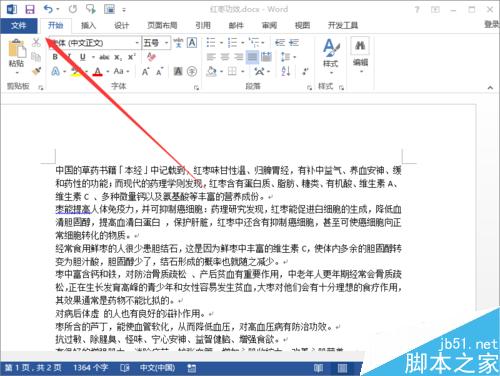Toggle Bold formatting
This screenshot has height=376, width=500.
click(x=55, y=57)
